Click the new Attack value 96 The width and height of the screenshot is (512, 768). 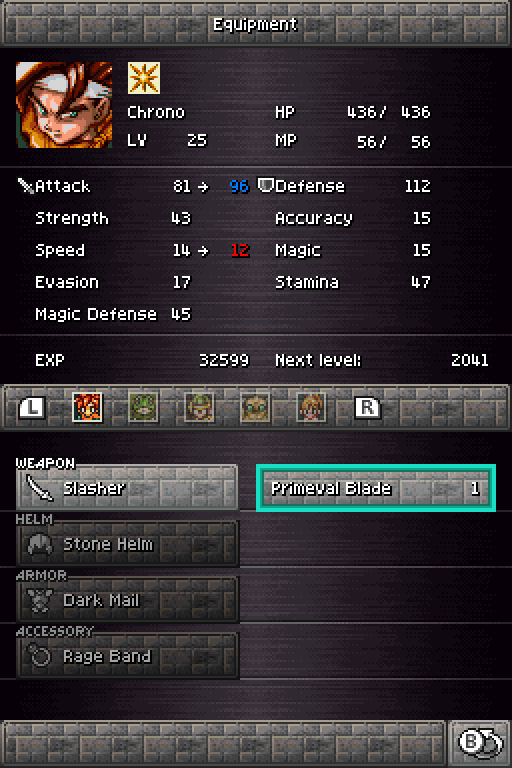(239, 186)
